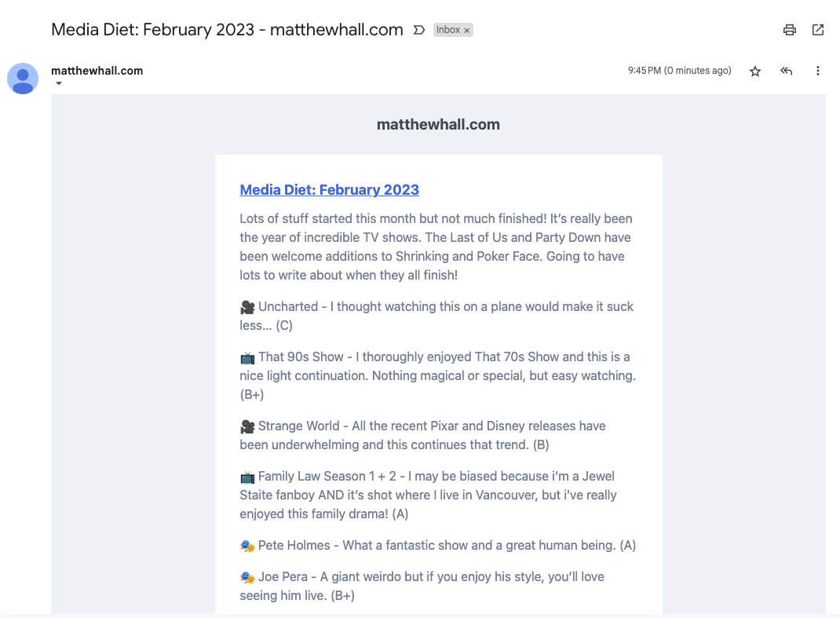840x618 pixels.
Task: Toggle the importance marker beside the subject
Action: tap(419, 30)
